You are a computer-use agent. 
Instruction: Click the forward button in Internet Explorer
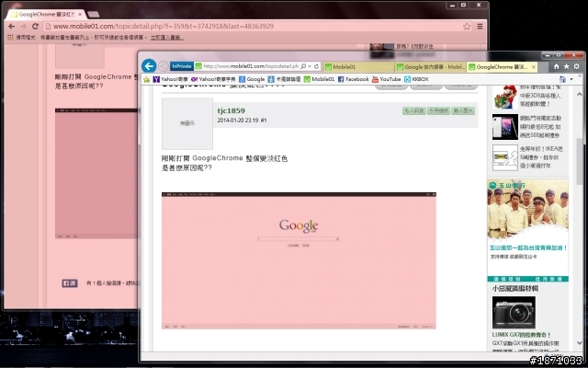[164, 66]
